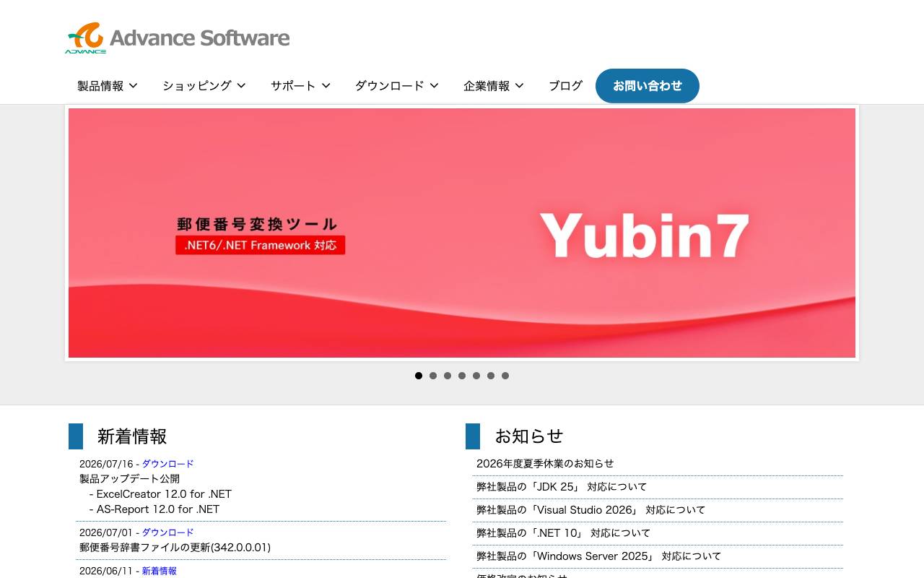Go to the ブログ page
Image resolution: width=924 pixels, height=578 pixels.
click(x=565, y=85)
